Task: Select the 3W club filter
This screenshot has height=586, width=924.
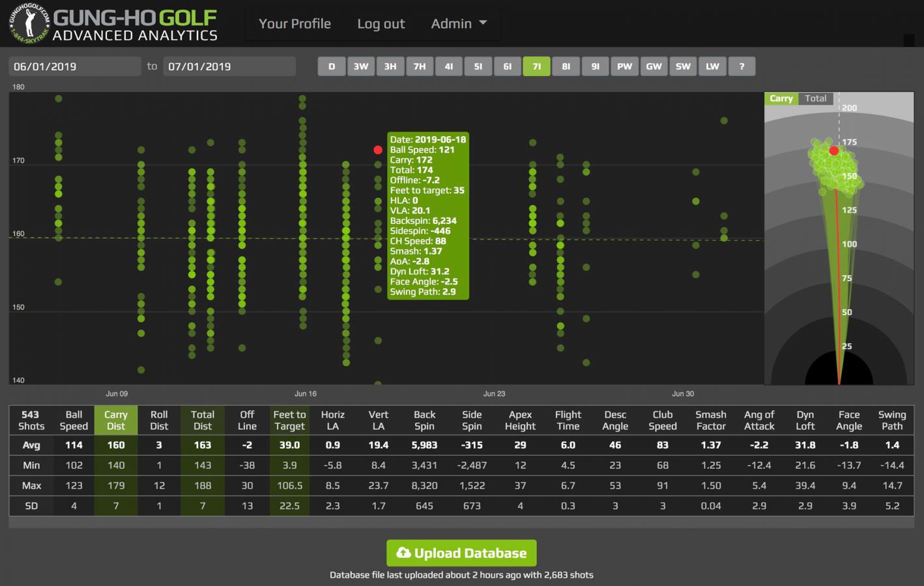Action: pos(361,66)
